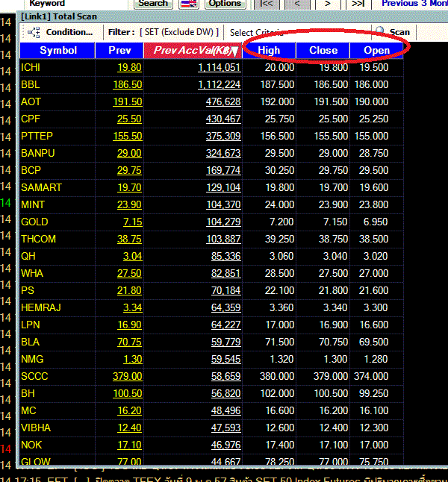The width and height of the screenshot is (448, 482).
Task: Open ICHI Prev AccVal 1,114,051 link
Action: coord(219,68)
